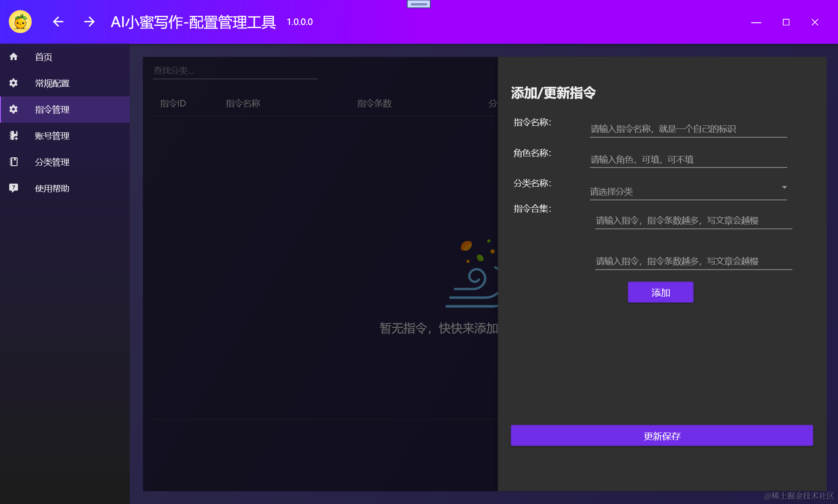Click the gear icon beside 常规配置
The width and height of the screenshot is (838, 504).
point(14,83)
